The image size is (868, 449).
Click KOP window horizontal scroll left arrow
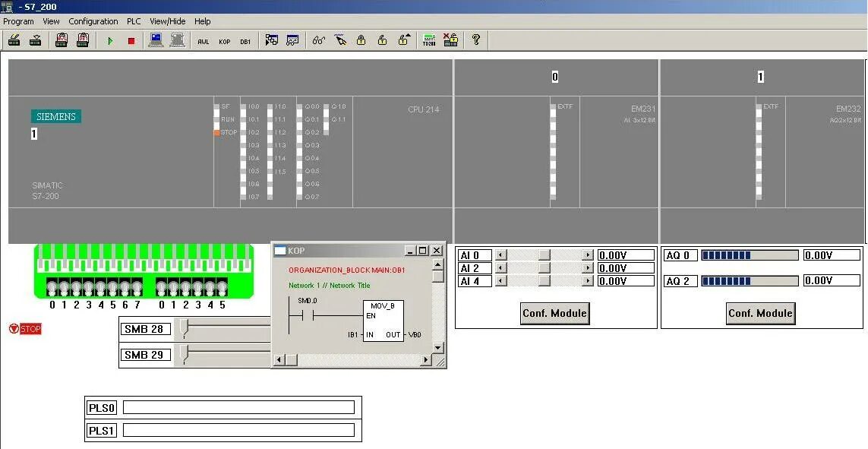point(279,360)
